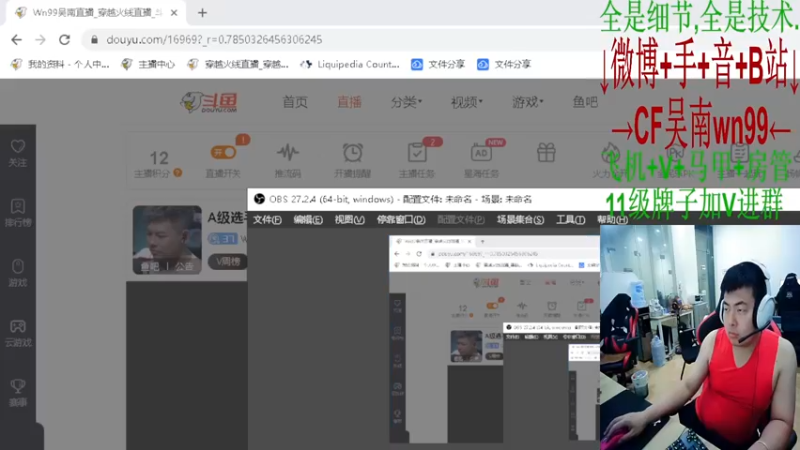
Task: Open OBS 文件(F) menu
Action: pos(267,219)
